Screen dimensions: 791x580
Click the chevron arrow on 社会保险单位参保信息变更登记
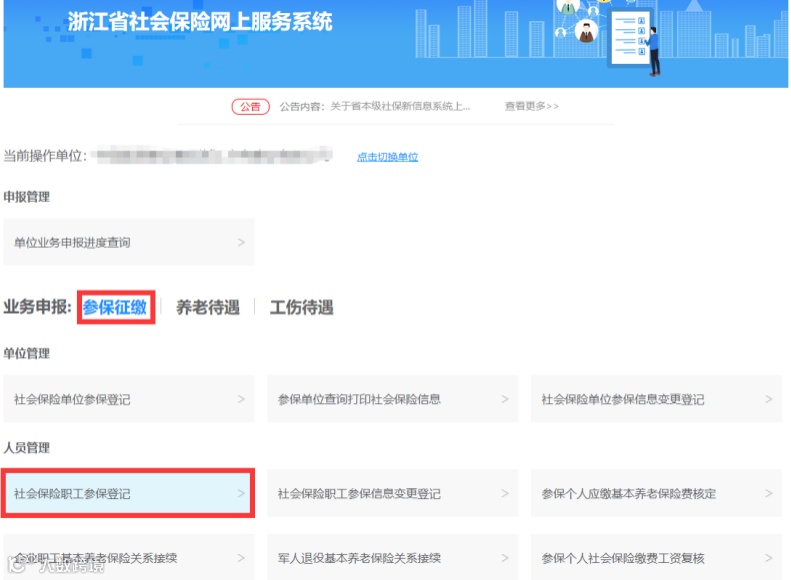click(x=769, y=399)
